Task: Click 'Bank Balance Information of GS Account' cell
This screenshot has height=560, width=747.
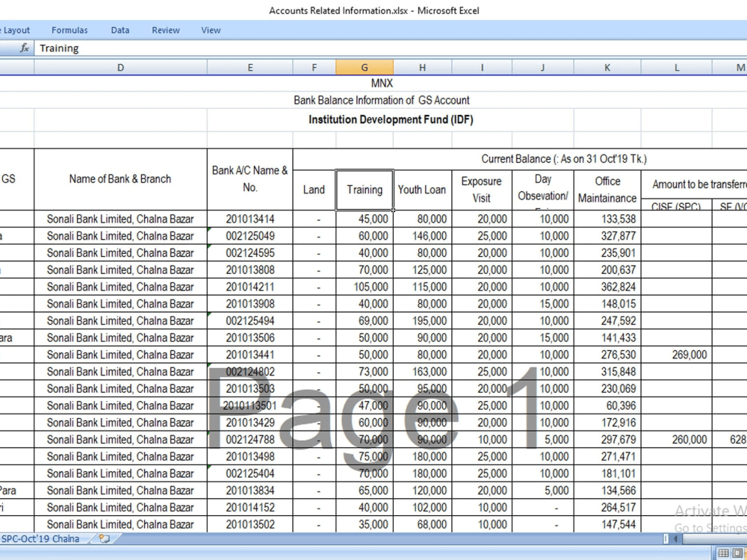Action: pos(382,101)
